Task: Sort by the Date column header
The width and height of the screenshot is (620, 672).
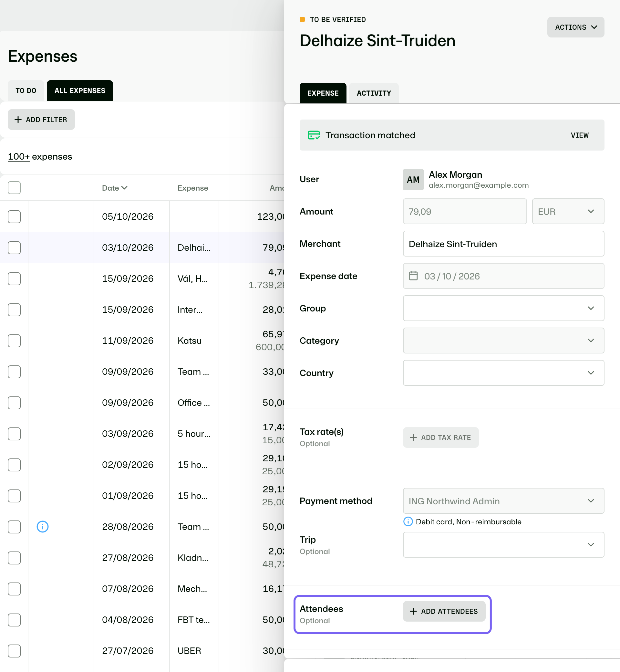Action: [x=114, y=188]
